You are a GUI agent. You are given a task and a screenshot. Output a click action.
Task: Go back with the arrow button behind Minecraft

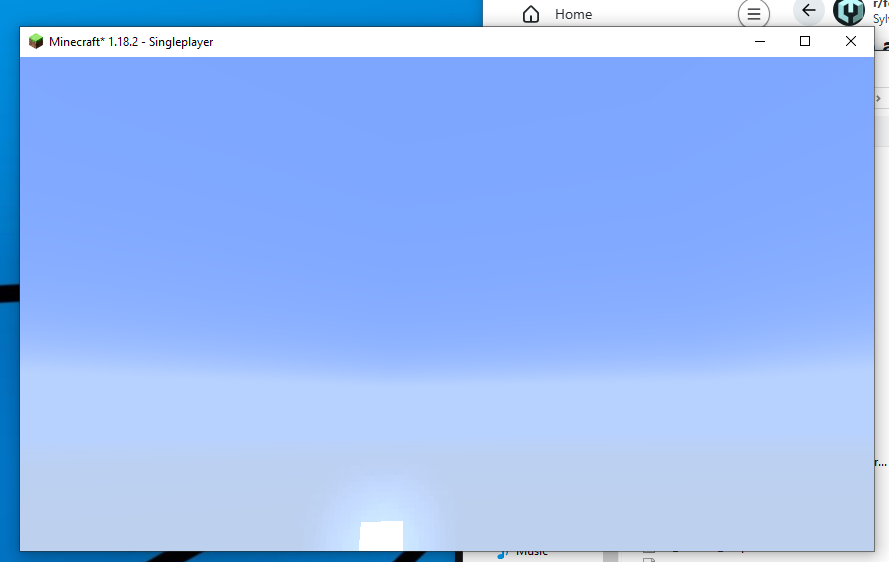(808, 11)
